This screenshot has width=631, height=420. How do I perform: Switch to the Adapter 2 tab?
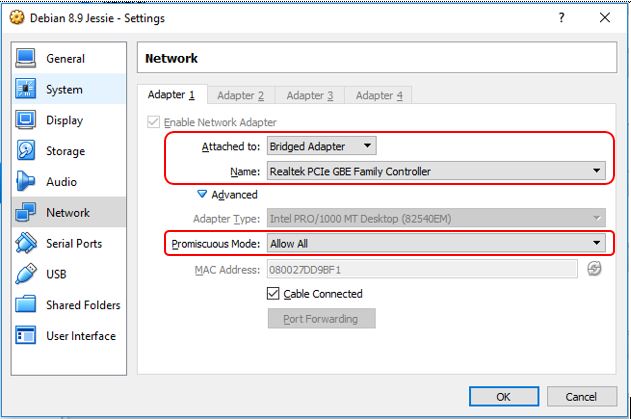click(x=241, y=95)
